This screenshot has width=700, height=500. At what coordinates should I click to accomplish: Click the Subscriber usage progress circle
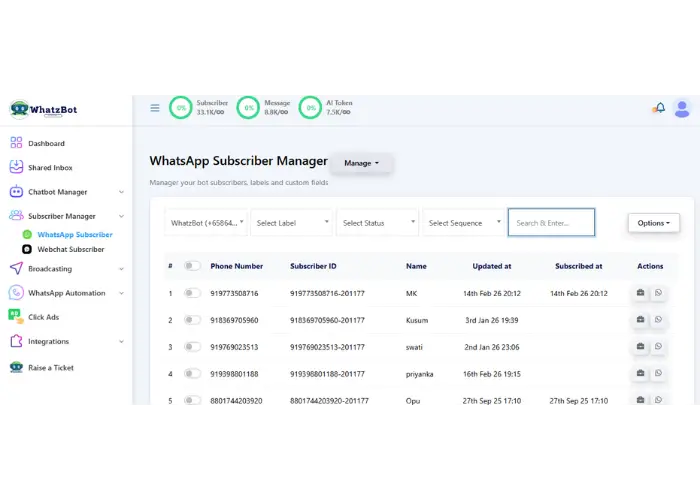[x=181, y=108]
